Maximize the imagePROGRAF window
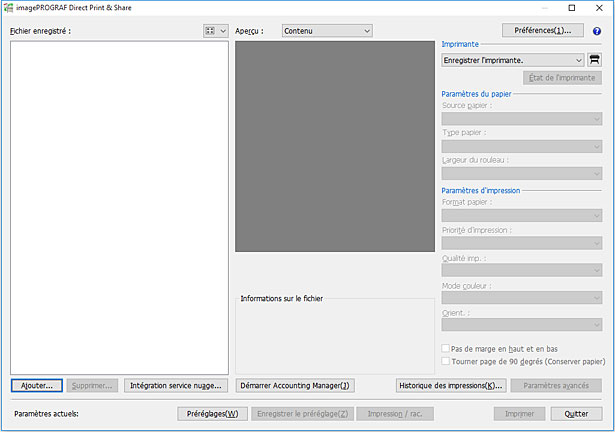The image size is (615, 432). click(x=571, y=7)
